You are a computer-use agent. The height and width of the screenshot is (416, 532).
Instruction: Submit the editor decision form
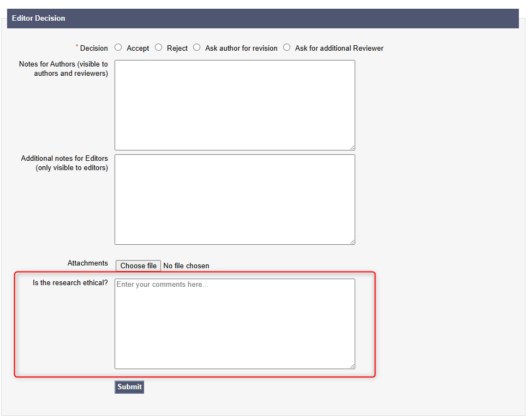pyautogui.click(x=129, y=387)
